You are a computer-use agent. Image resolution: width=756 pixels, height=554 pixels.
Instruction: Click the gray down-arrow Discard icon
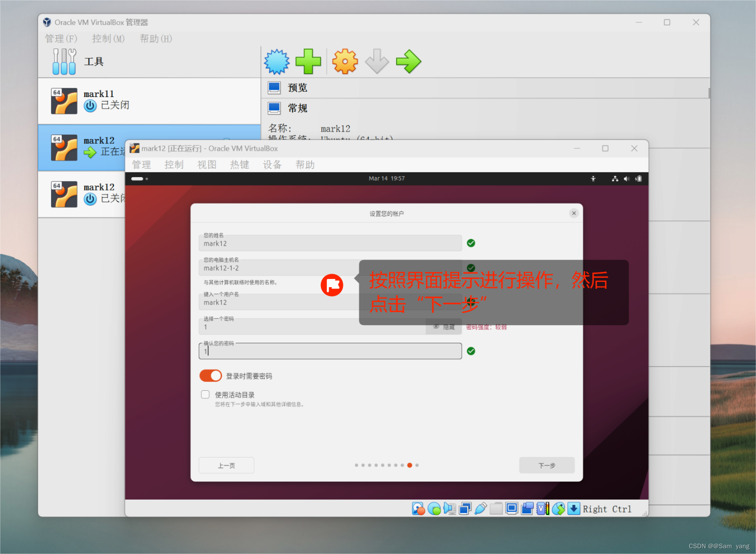point(377,62)
